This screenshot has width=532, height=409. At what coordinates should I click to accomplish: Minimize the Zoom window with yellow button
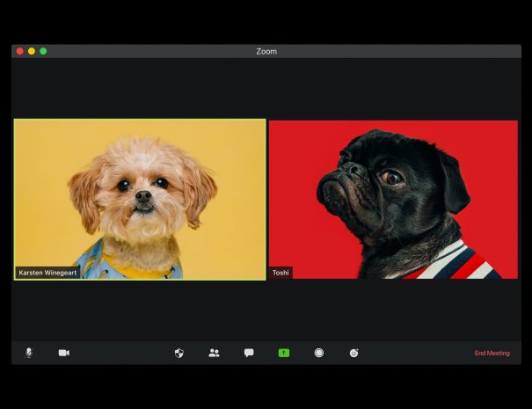32,51
